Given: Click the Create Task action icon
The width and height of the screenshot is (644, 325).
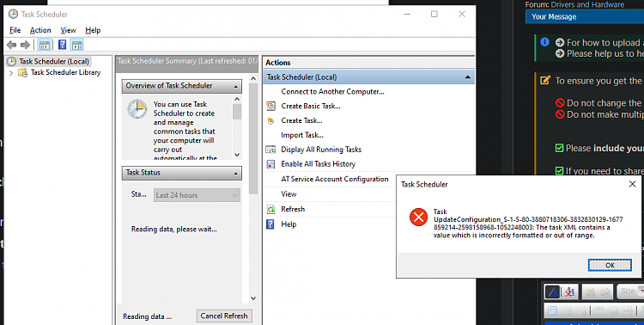Looking at the screenshot, I should (270, 121).
